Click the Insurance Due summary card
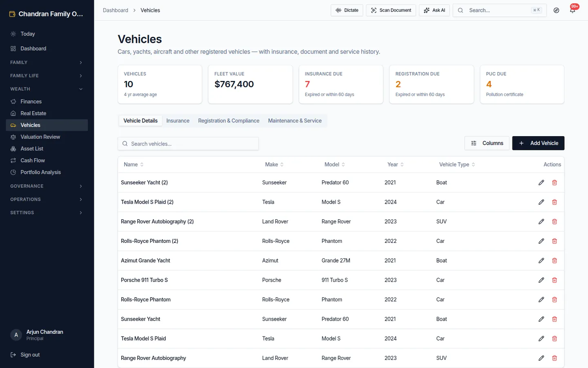588x368 pixels. click(x=341, y=84)
